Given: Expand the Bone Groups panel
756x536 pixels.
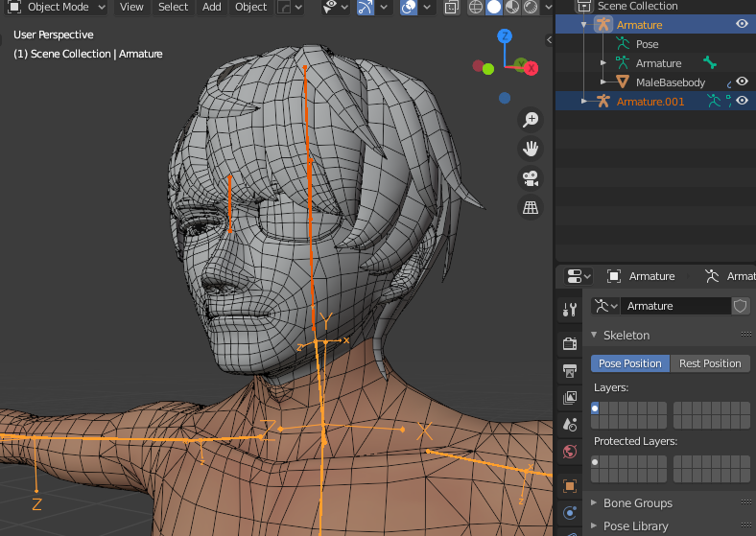Looking at the screenshot, I should click(637, 502).
